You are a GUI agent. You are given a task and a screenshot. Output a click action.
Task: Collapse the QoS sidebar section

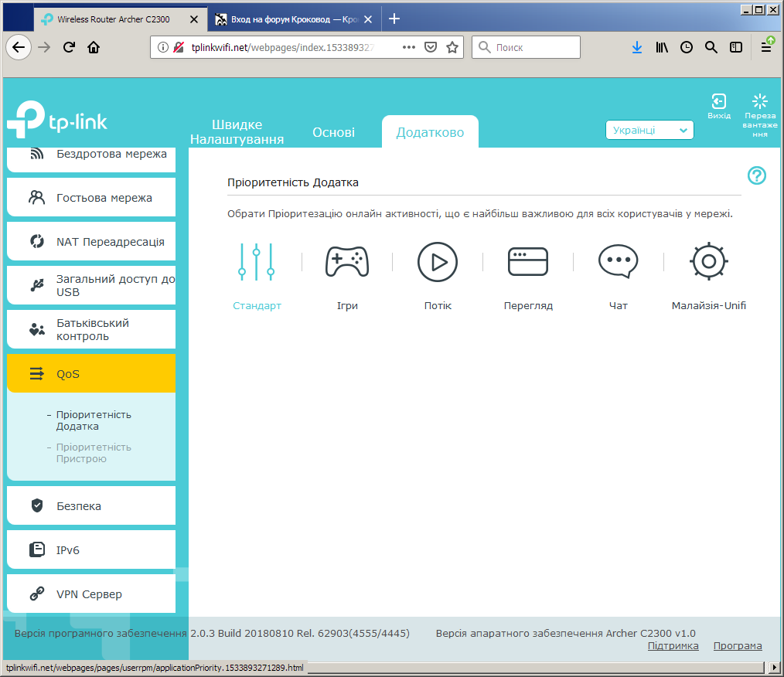[91, 374]
